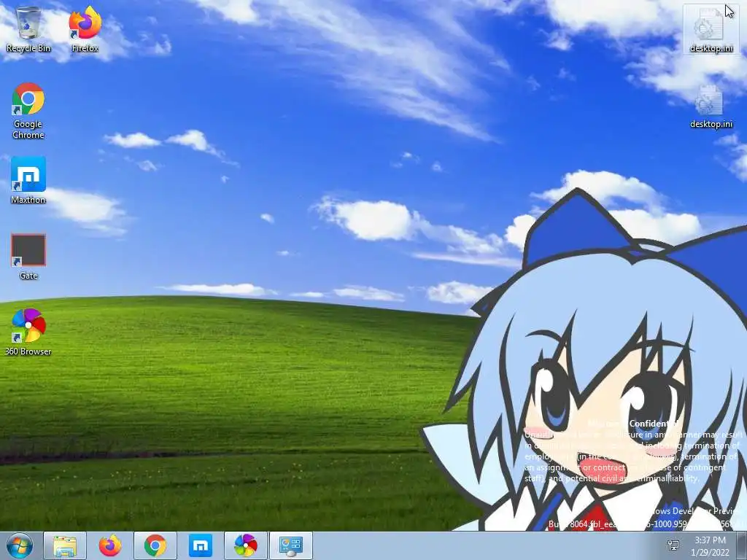Select the 360 Browser desktop shortcut
The height and width of the screenshot is (560, 747).
click(28, 332)
